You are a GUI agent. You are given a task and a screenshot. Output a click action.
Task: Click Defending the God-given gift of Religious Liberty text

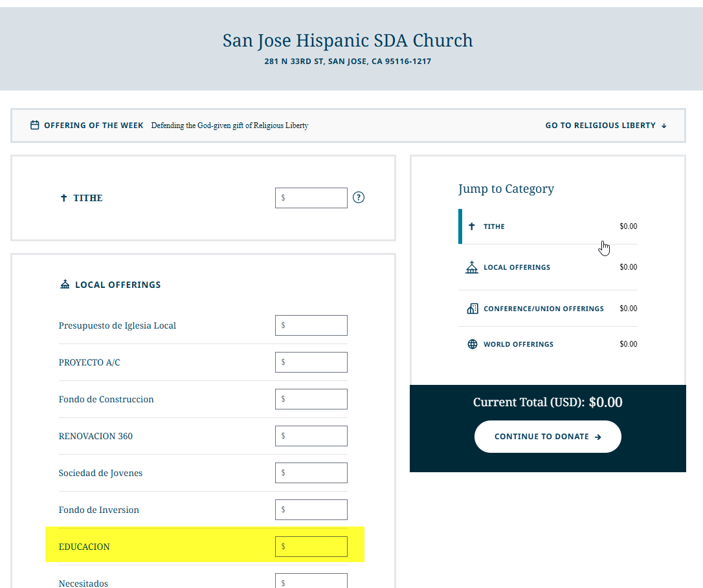click(230, 125)
